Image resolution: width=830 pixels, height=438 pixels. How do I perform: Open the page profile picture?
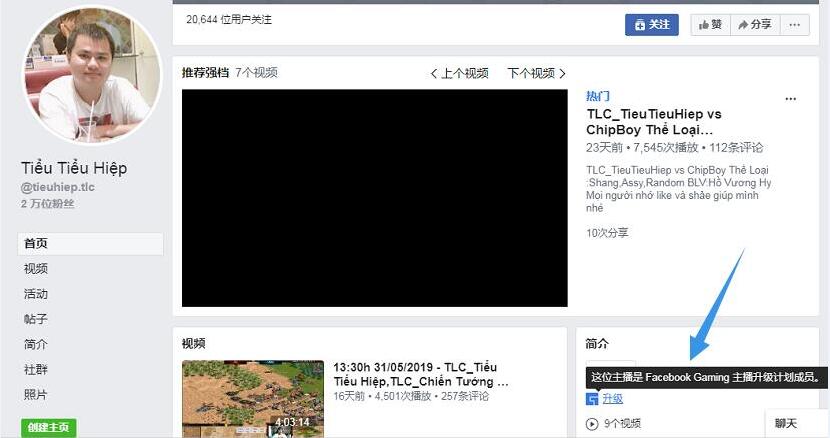pyautogui.click(x=91, y=76)
